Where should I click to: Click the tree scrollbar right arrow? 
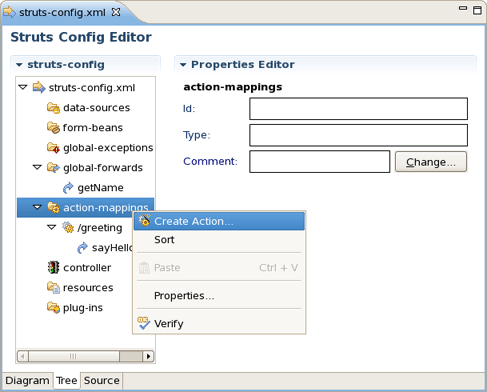pos(148,356)
